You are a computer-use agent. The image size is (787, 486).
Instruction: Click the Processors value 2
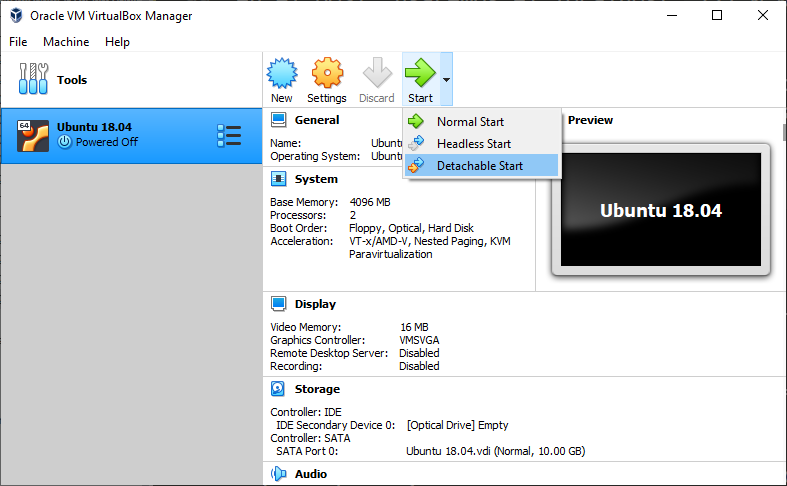pos(353,215)
